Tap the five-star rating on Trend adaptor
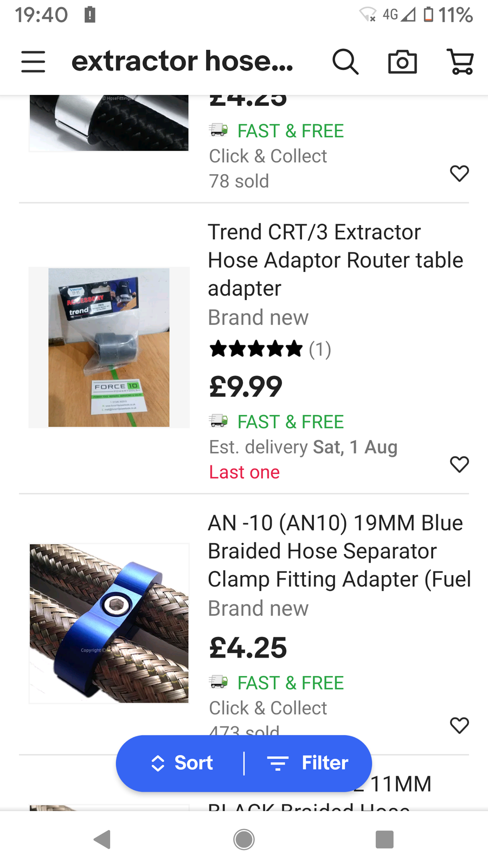 click(x=256, y=349)
